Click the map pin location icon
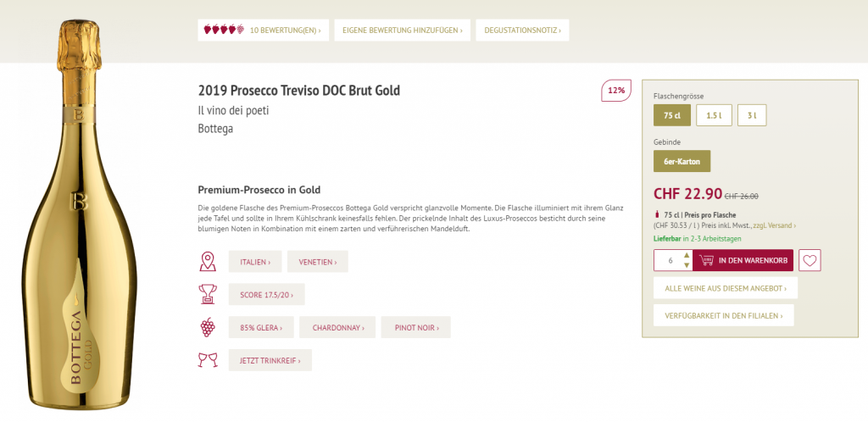This screenshot has width=868, height=422. pyautogui.click(x=207, y=261)
